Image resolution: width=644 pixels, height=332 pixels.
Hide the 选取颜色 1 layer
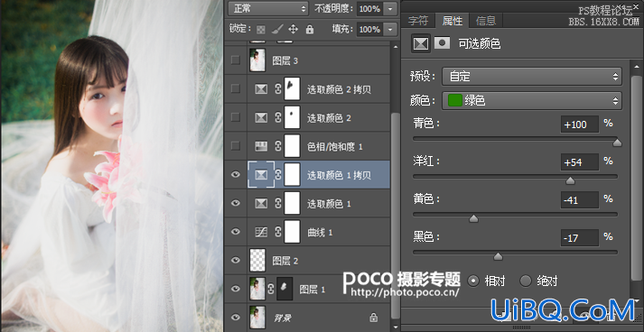pyautogui.click(x=236, y=203)
